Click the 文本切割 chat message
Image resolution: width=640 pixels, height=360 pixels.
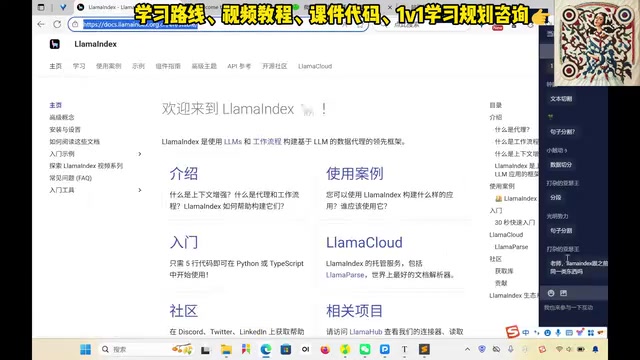point(561,99)
